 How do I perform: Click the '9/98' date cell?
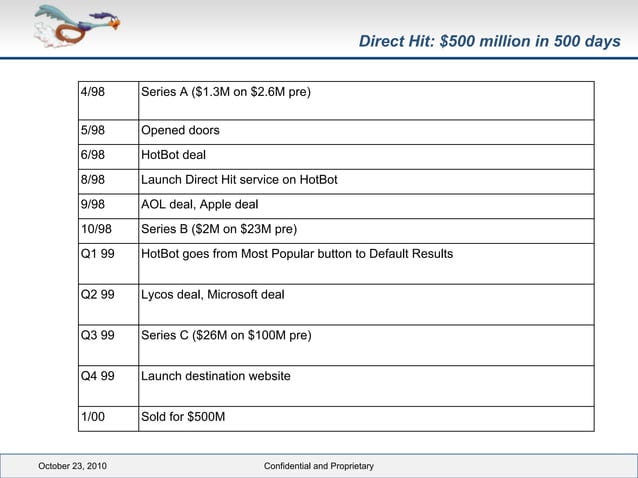coord(108,206)
